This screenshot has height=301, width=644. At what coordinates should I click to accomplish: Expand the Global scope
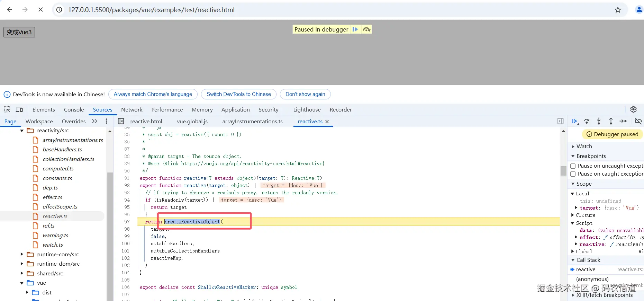pos(572,251)
